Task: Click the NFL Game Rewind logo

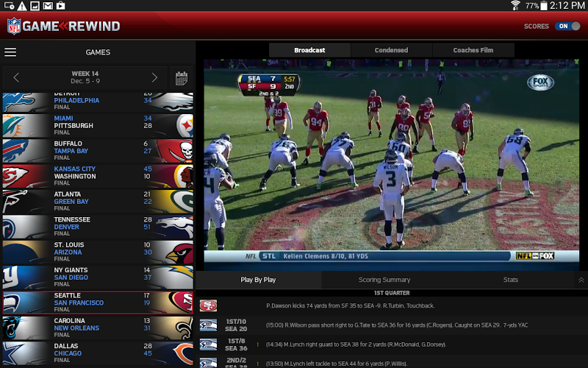Action: 64,26
